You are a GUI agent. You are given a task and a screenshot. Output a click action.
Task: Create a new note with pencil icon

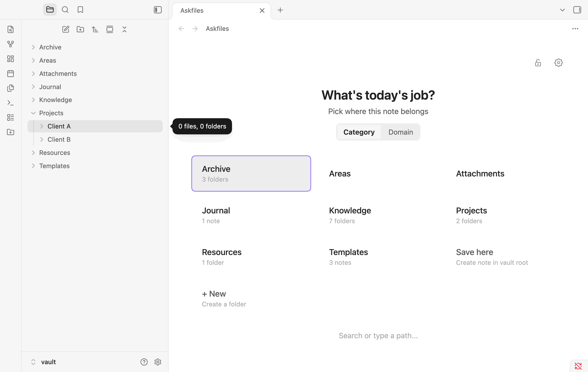tap(66, 29)
